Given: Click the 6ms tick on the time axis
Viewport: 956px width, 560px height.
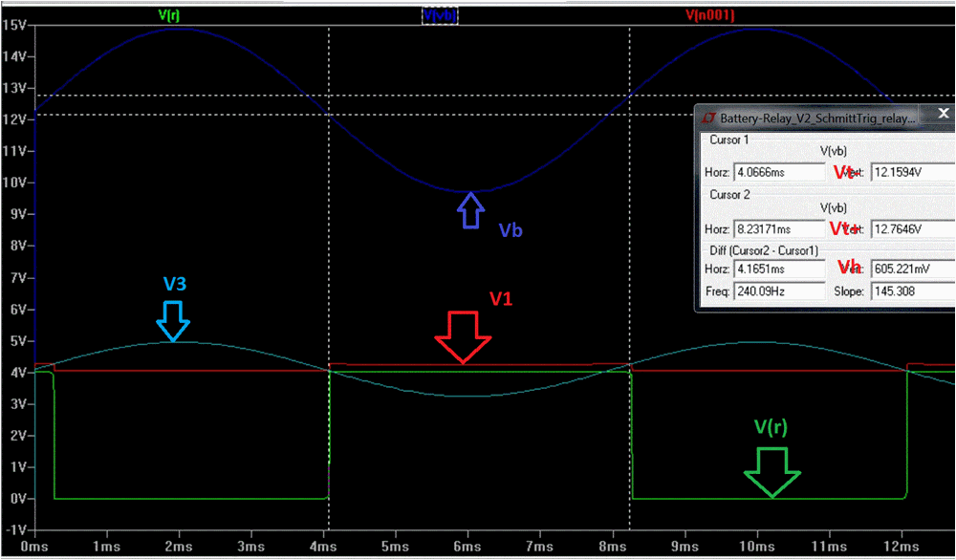Looking at the screenshot, I should (467, 547).
